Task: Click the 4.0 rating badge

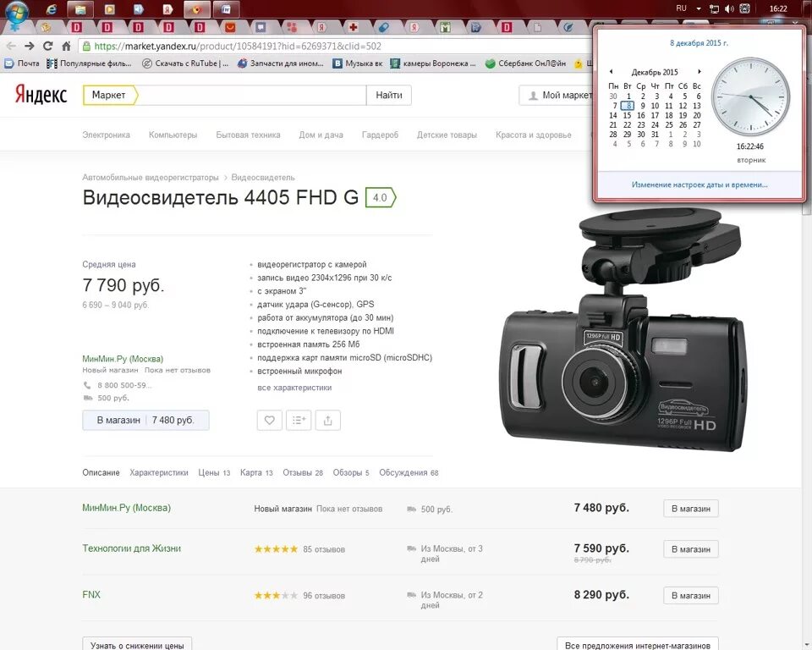Action: pyautogui.click(x=381, y=197)
